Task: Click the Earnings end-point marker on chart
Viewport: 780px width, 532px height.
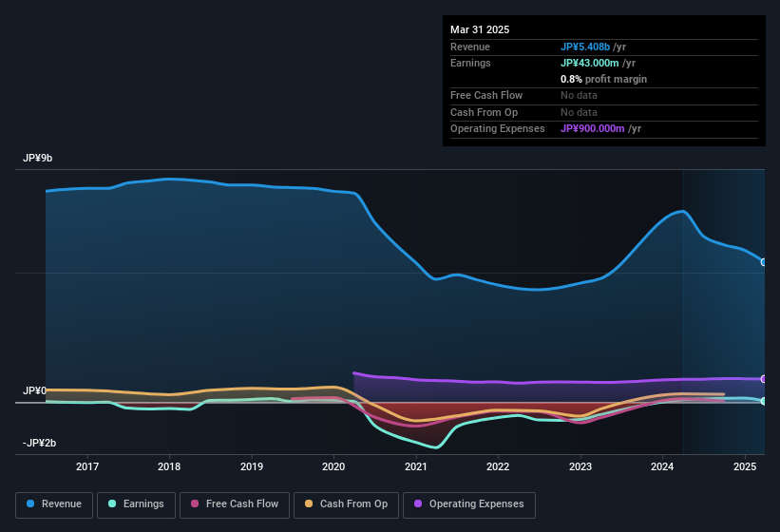Action: pyautogui.click(x=764, y=401)
